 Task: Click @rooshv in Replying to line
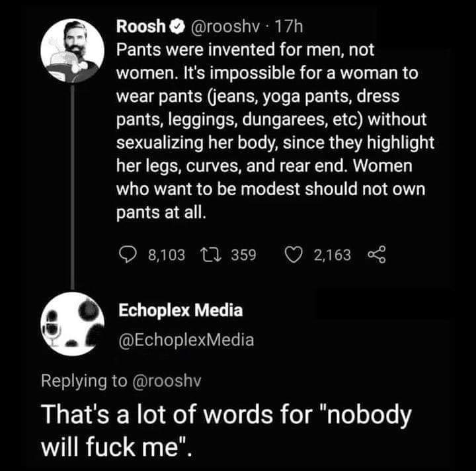click(167, 380)
